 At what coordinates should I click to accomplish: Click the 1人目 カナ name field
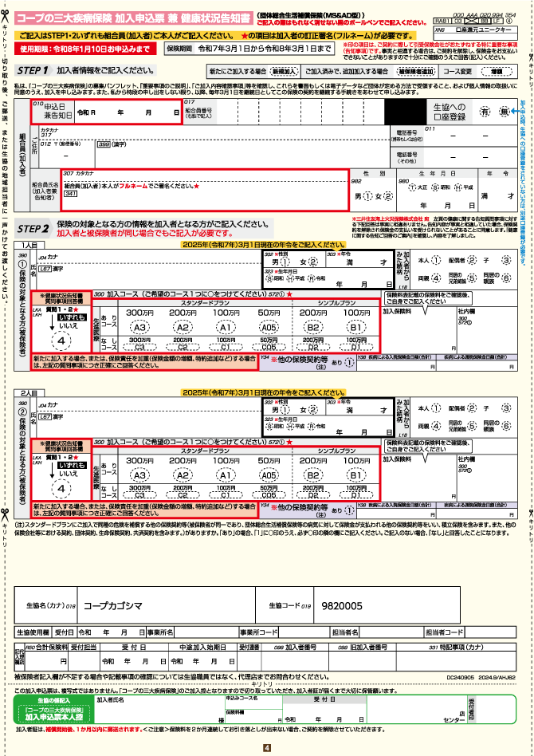[149, 257]
